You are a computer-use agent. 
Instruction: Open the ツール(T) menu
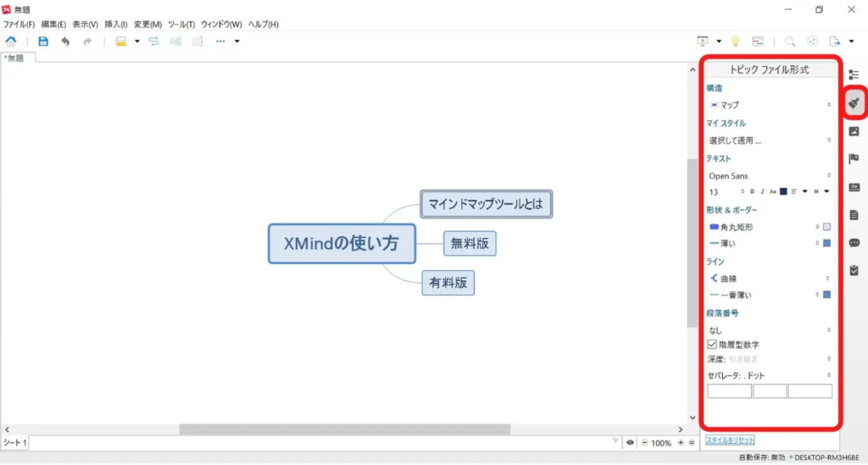coord(181,25)
